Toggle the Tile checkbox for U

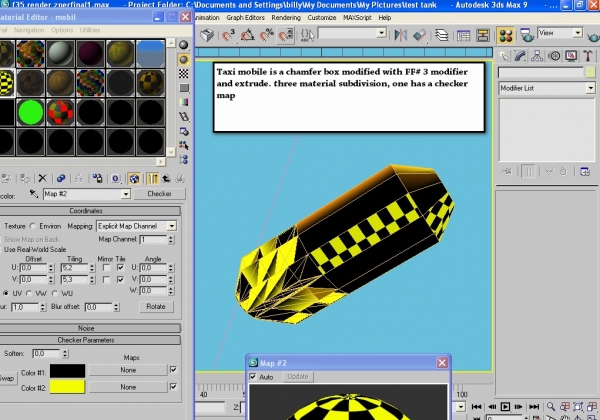tap(120, 267)
